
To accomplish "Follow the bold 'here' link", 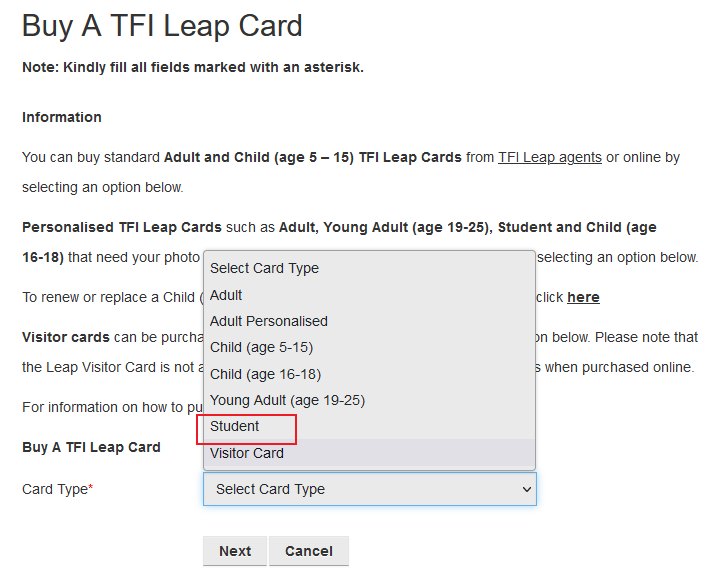I will coord(583,297).
